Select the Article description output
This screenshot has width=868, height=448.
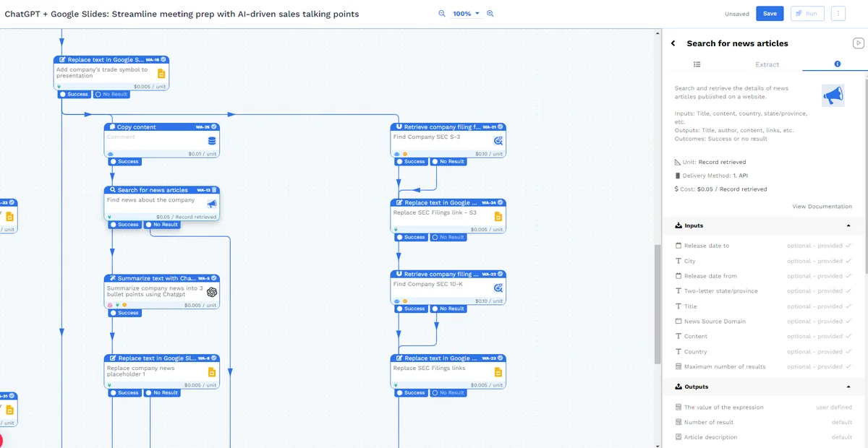tap(763, 437)
